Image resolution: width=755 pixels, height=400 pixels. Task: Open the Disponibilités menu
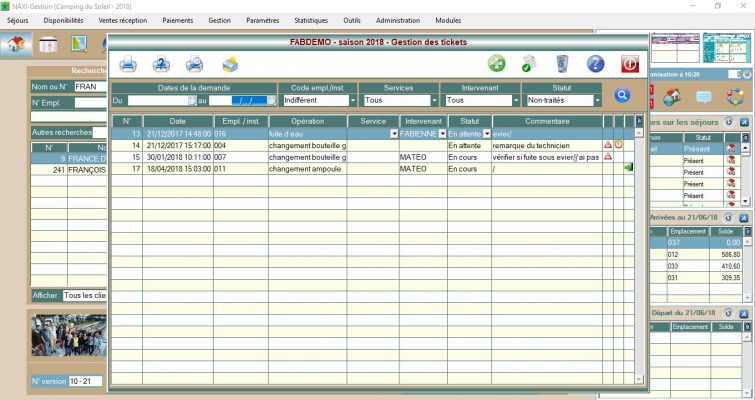pos(64,20)
